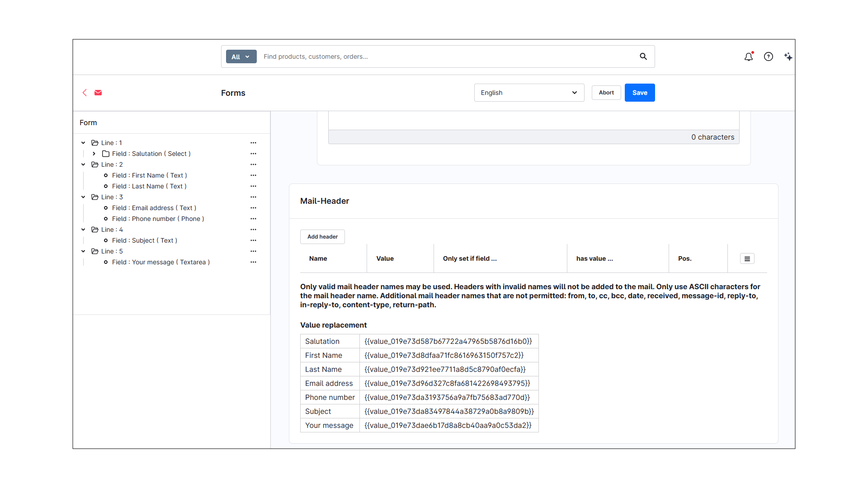Screen dimensions: 868x488
Task: Go back with the red chevron arrow
Action: click(85, 93)
